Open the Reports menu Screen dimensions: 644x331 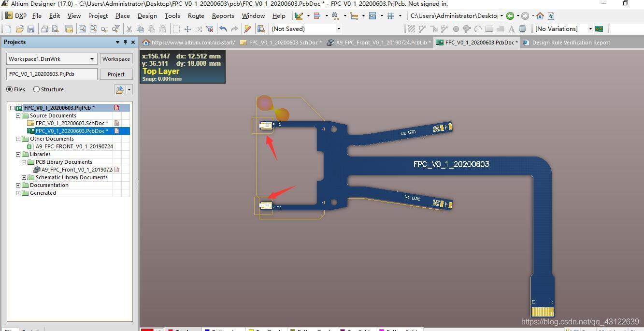pyautogui.click(x=223, y=16)
